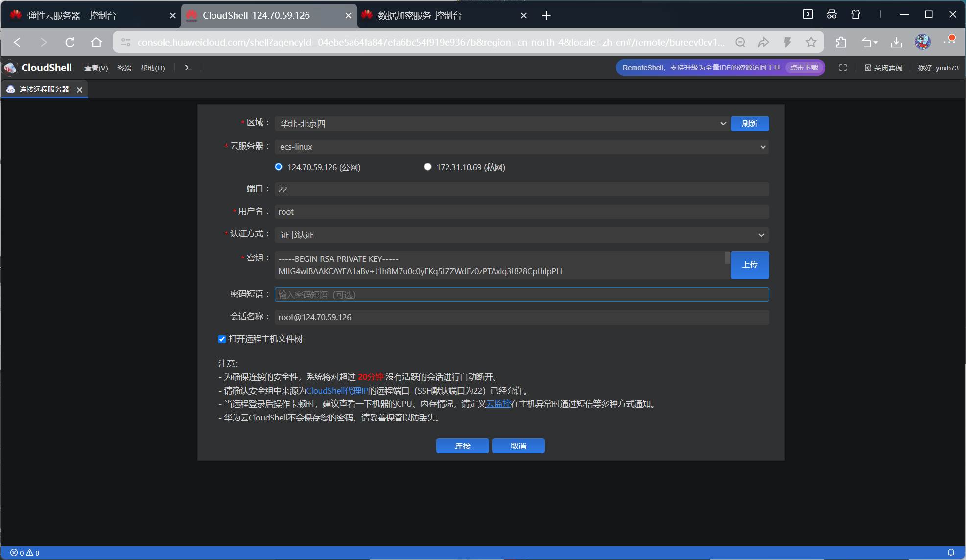
Task: Expand the 证书认证 authentication method dropdown
Action: pyautogui.click(x=521, y=235)
